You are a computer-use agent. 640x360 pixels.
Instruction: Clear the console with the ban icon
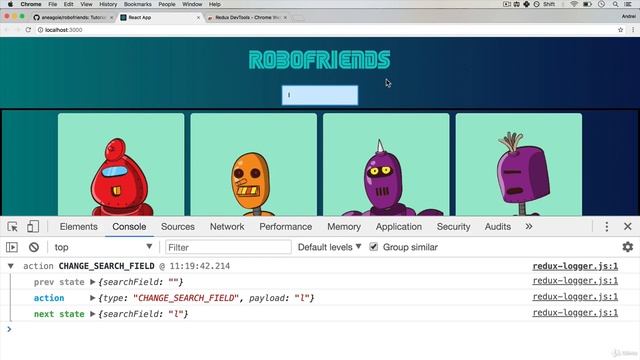coord(34,247)
